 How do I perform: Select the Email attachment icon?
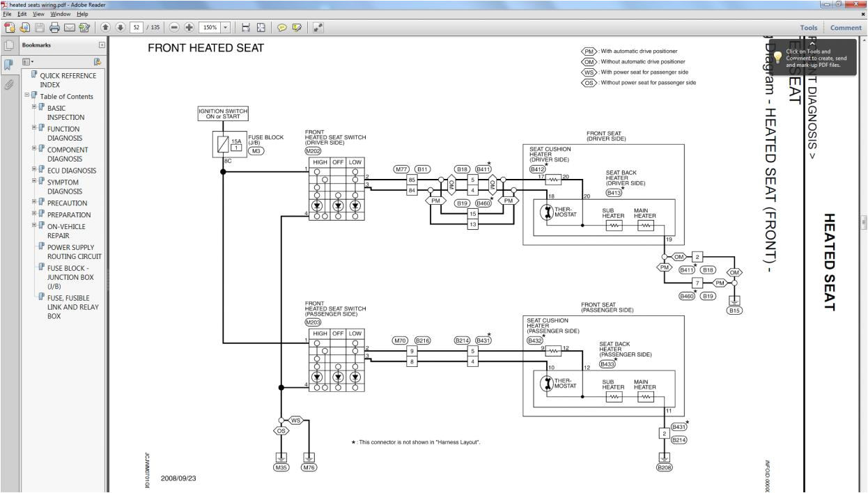click(x=70, y=27)
